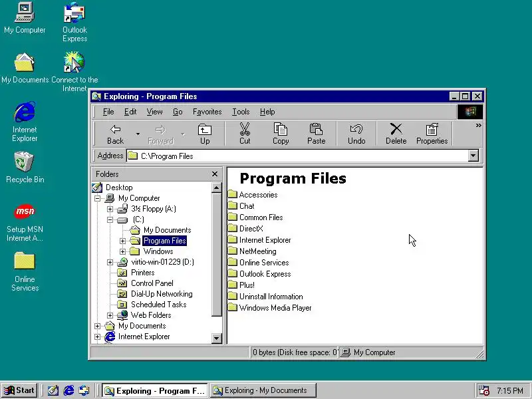
Task: Click the Back toolbar button
Action: [x=115, y=134]
